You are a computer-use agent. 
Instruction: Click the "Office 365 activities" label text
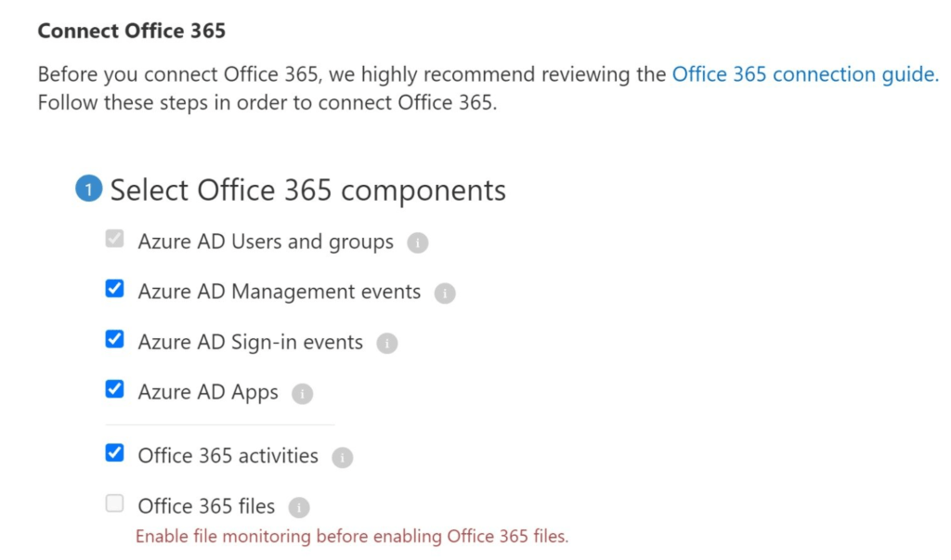pyautogui.click(x=228, y=456)
